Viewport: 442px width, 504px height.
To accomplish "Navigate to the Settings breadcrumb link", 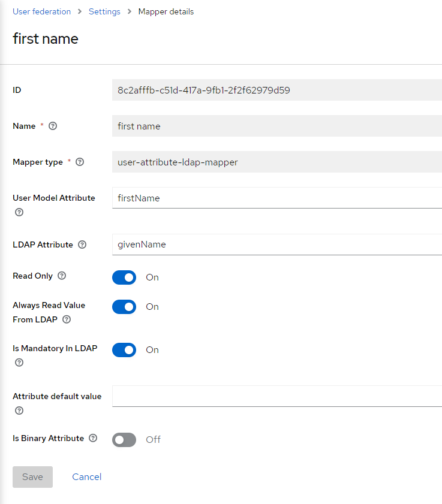I will click(104, 11).
